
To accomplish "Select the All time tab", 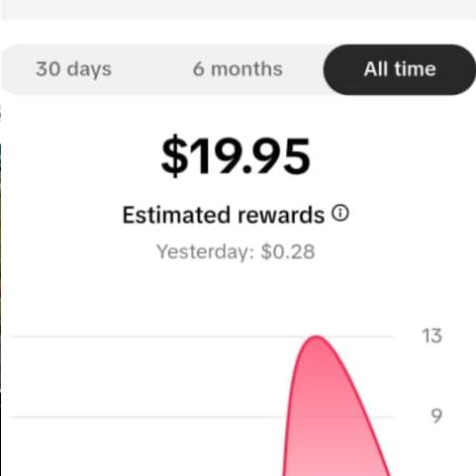I will [400, 69].
